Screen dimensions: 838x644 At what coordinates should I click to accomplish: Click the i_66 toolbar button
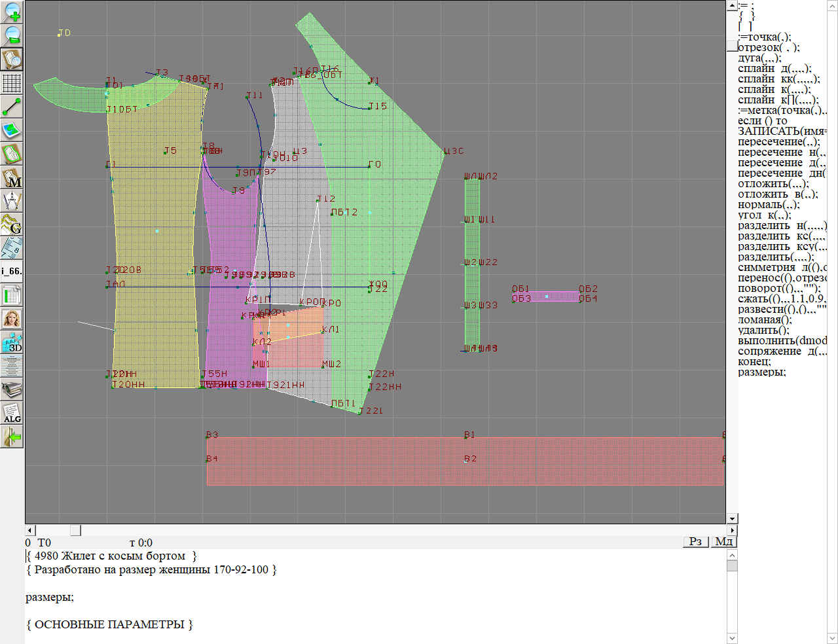[x=12, y=271]
